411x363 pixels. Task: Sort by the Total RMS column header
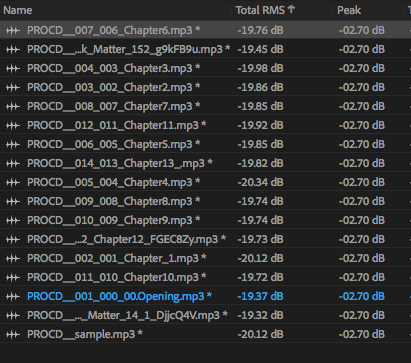[260, 10]
